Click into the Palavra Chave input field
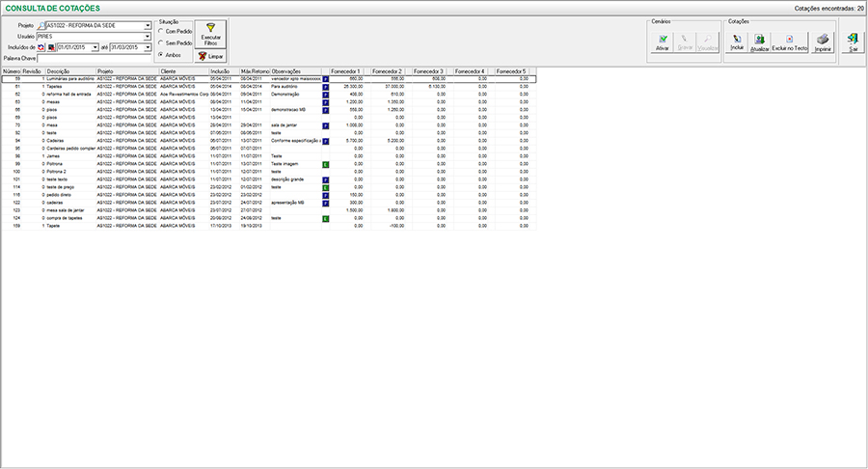 [94, 58]
